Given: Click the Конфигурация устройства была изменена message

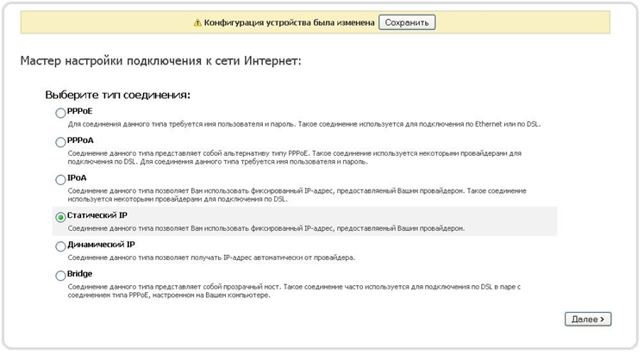Looking at the screenshot, I should tap(289, 22).
